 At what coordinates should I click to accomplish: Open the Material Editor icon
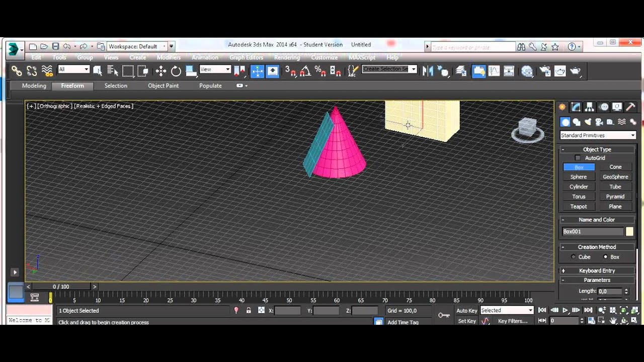point(527,71)
